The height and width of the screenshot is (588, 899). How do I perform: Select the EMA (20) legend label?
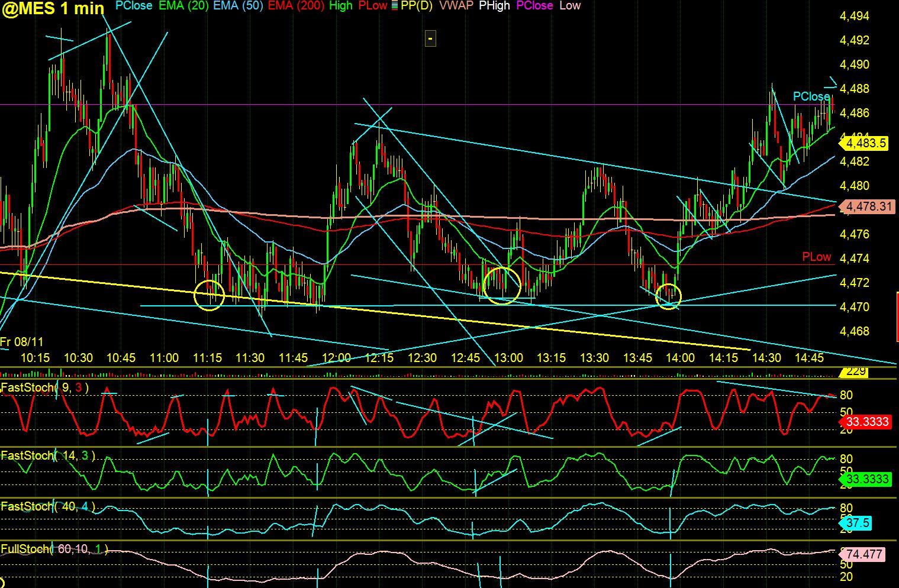pyautogui.click(x=183, y=6)
